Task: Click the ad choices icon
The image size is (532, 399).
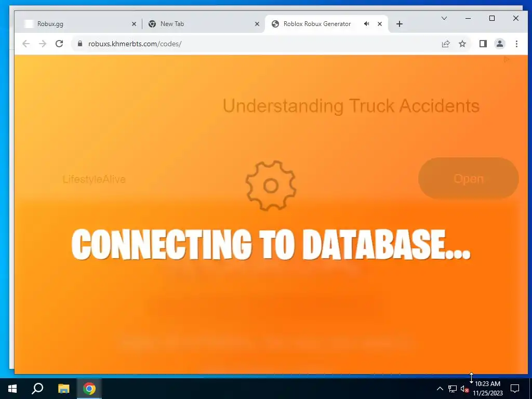Action: click(506, 60)
